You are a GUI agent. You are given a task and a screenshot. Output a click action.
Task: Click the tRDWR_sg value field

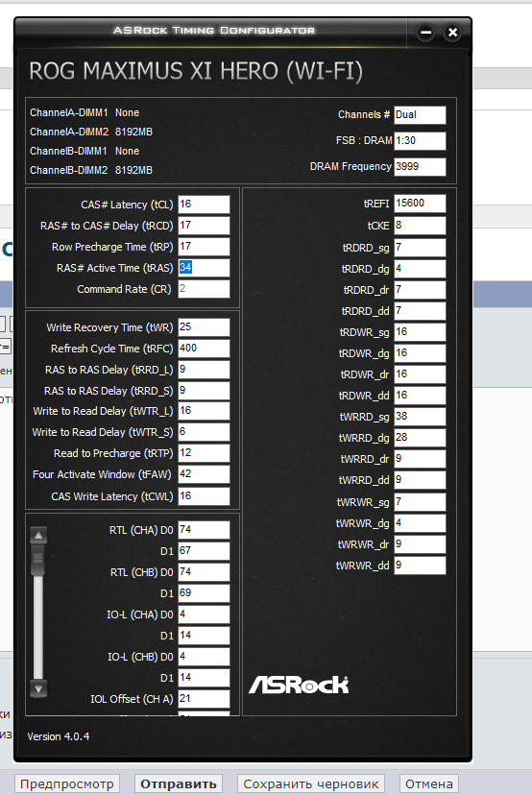[420, 332]
